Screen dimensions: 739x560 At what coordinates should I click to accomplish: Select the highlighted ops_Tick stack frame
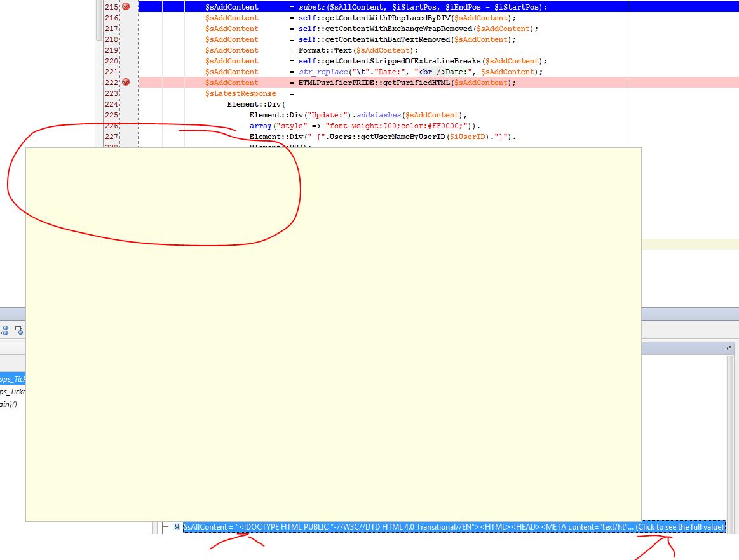(x=13, y=378)
